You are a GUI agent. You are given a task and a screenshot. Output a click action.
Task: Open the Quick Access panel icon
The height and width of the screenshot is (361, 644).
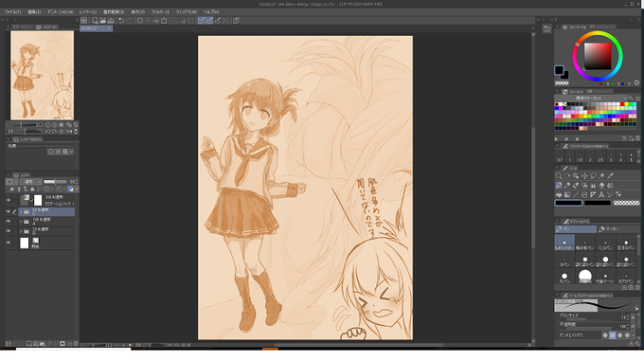coord(546,28)
